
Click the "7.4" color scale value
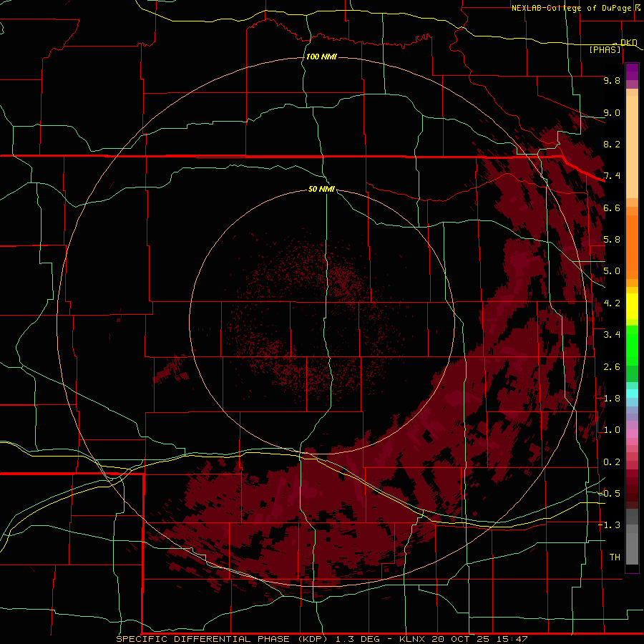click(x=612, y=176)
